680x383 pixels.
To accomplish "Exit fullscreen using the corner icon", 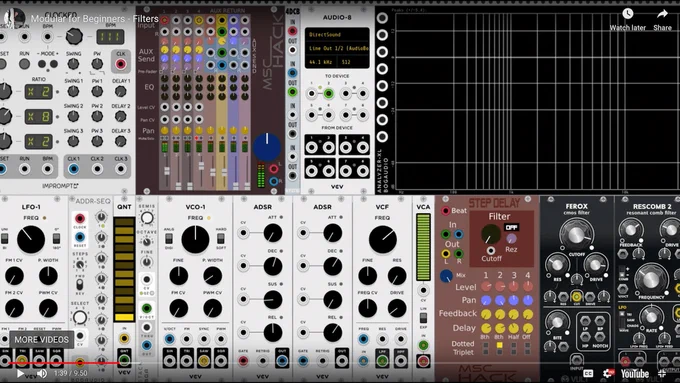I will pos(662,373).
